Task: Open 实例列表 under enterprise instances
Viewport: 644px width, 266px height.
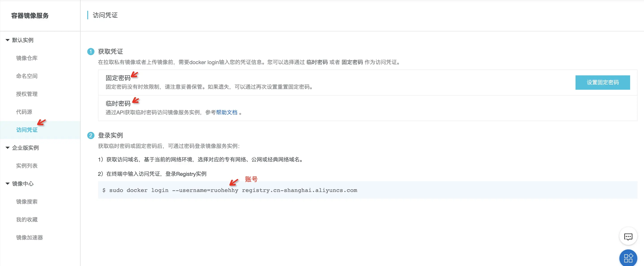Action: (x=27, y=166)
